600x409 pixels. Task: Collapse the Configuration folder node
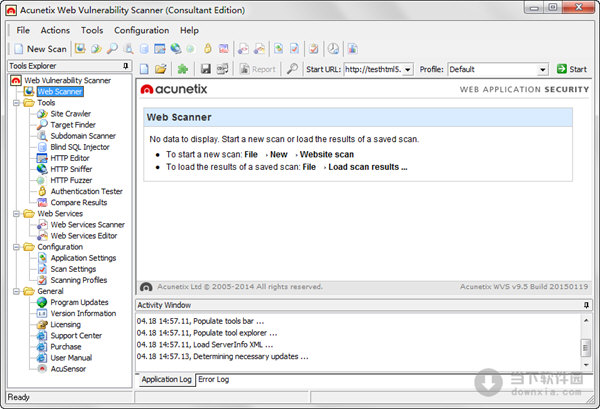click(x=16, y=247)
